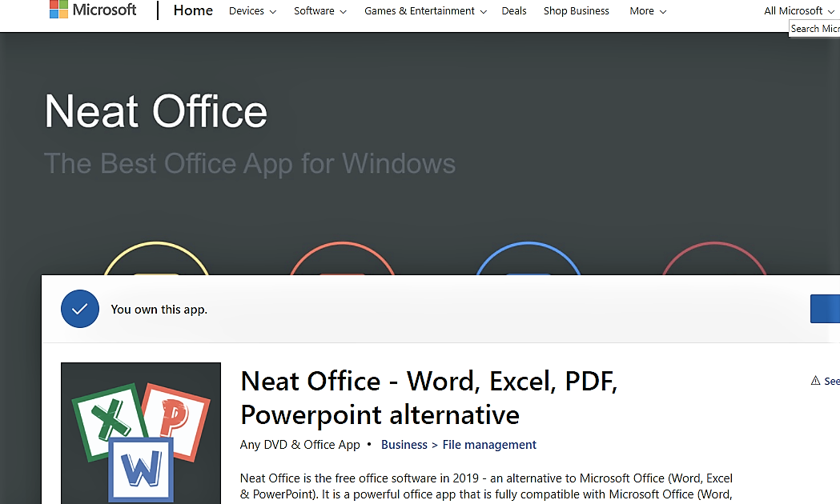Expand the Games & Entertainment menu
The image size is (840, 504).
(425, 11)
